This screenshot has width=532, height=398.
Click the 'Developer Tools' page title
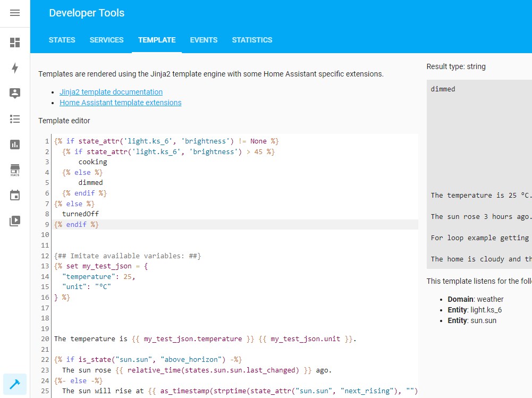[x=87, y=13]
